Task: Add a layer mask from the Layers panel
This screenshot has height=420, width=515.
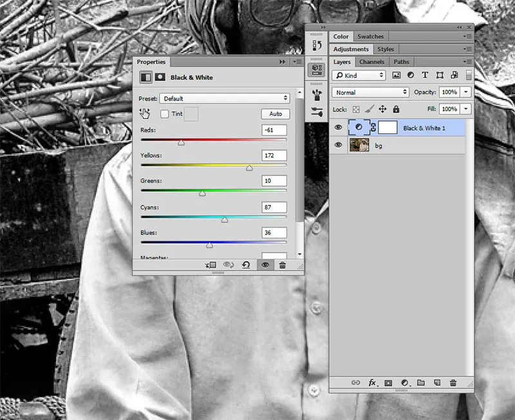Action: pyautogui.click(x=389, y=383)
